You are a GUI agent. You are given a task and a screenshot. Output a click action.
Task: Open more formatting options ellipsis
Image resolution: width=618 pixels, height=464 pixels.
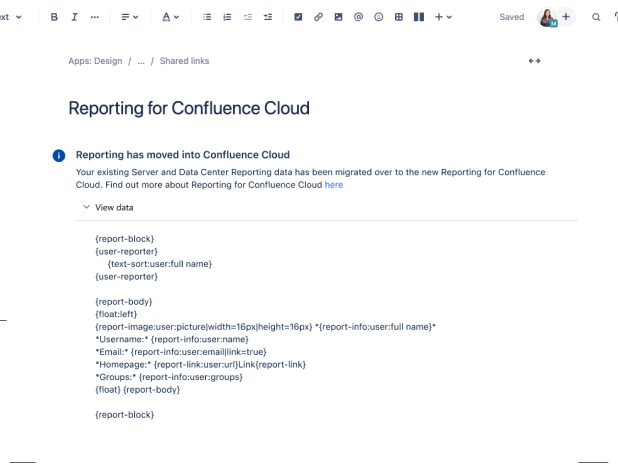(x=95, y=17)
